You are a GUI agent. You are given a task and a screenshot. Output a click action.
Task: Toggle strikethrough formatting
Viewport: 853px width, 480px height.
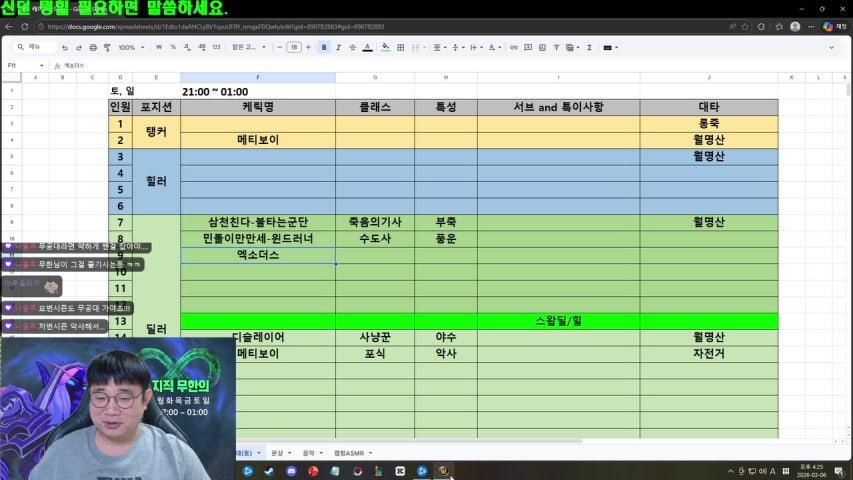353,47
